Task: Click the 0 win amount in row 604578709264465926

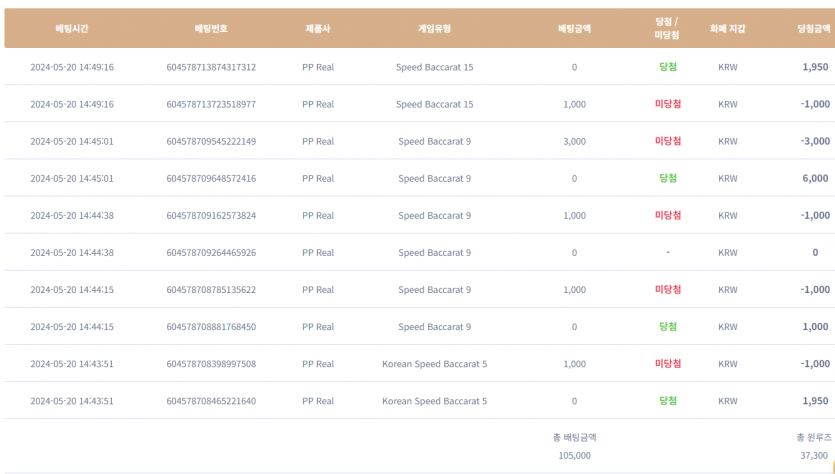Action: click(x=815, y=252)
